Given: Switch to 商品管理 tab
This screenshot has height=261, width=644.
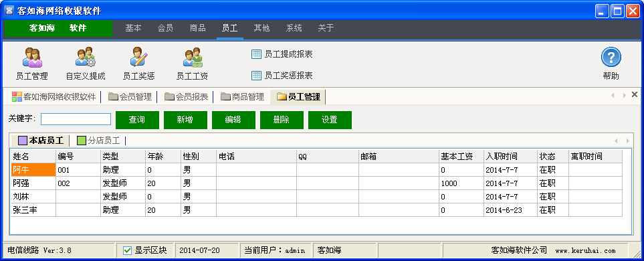Looking at the screenshot, I should point(242,97).
